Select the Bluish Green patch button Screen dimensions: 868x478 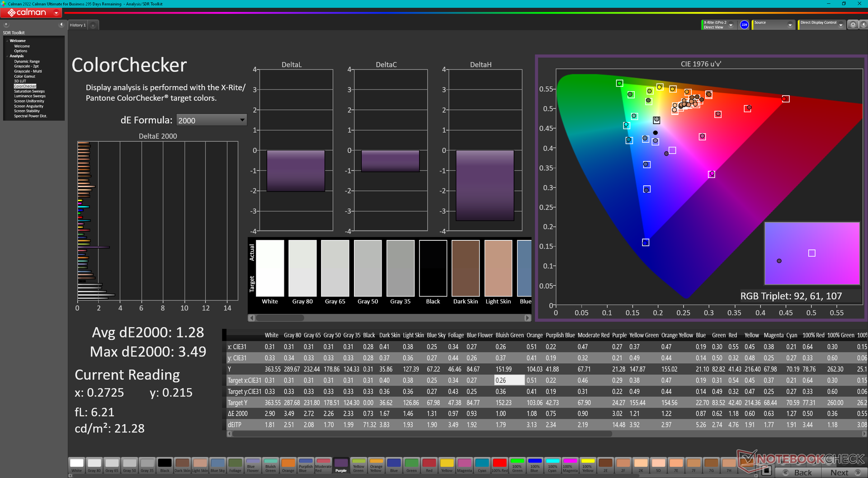(270, 465)
